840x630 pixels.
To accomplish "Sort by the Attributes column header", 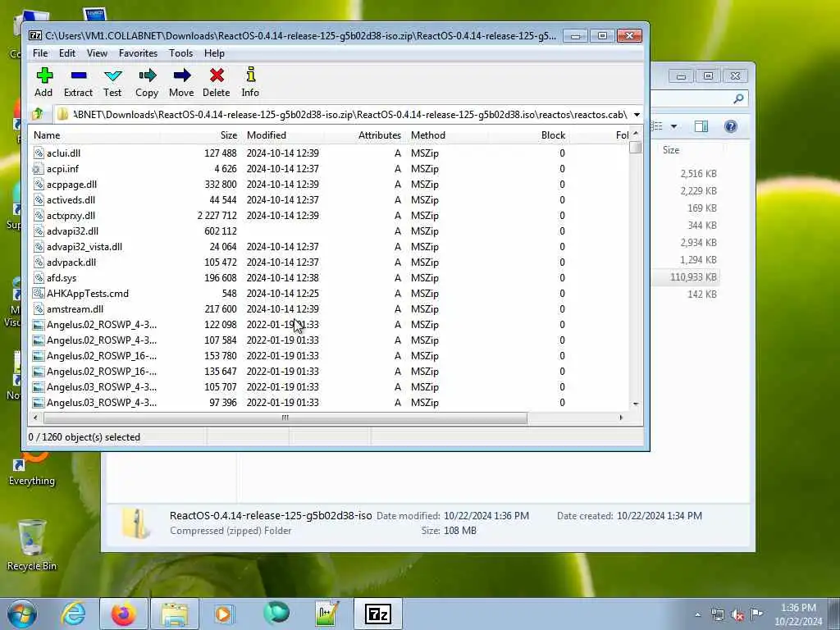I will pos(365,135).
